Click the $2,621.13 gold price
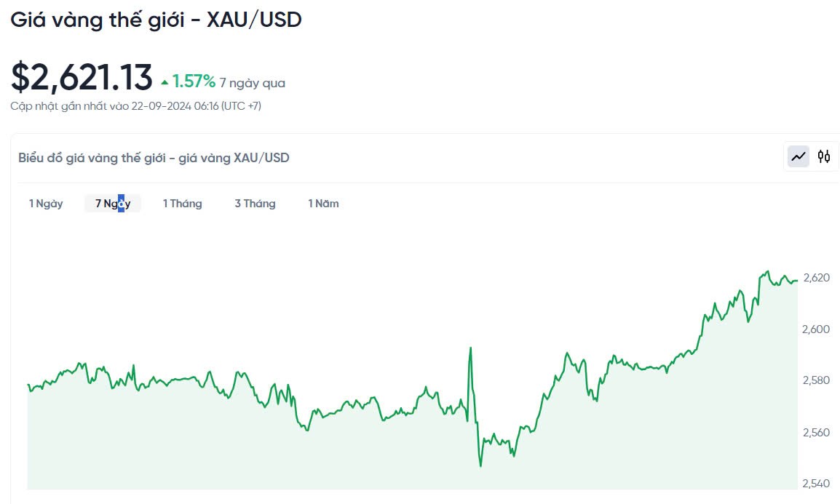Viewport: 840px width, 504px height. click(82, 77)
